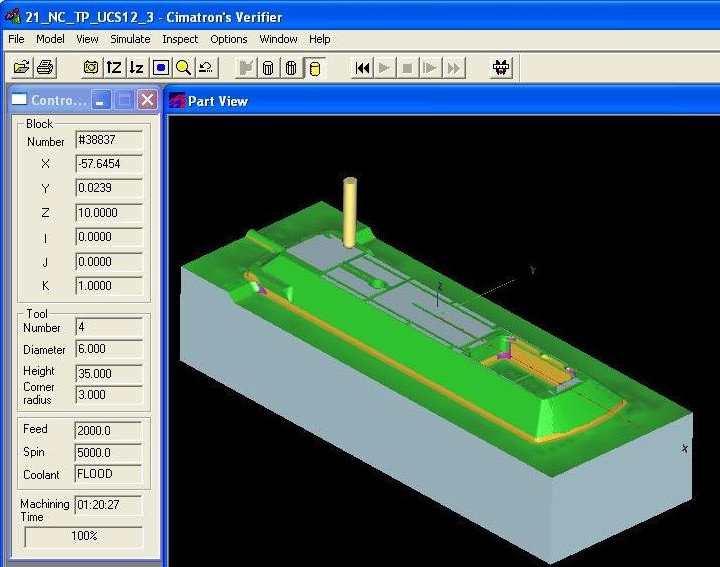Viewport: 720px width, 567px height.
Task: Click the Open file folder icon
Action: click(x=21, y=67)
